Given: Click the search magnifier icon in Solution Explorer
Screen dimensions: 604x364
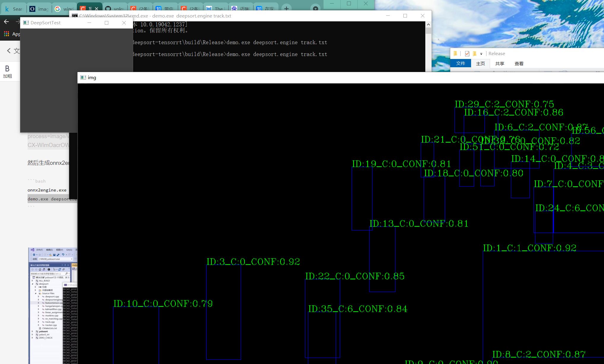Looking at the screenshot, I should coord(66,273).
